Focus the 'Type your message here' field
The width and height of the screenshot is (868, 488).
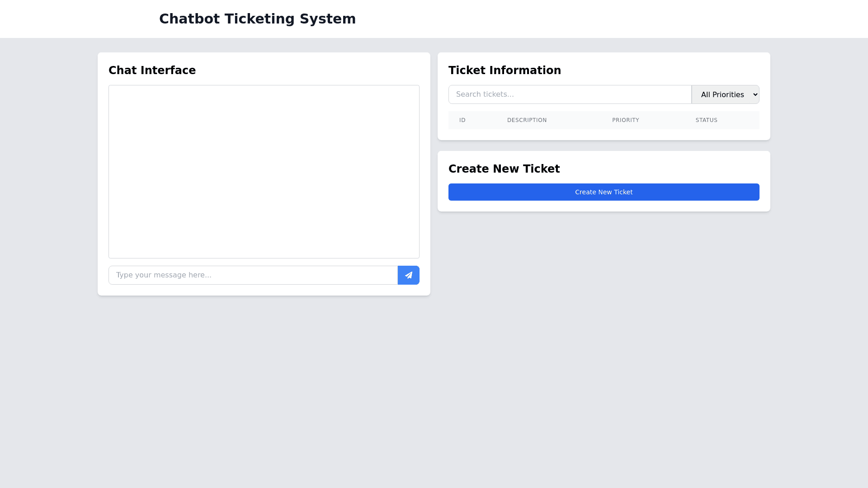253,275
